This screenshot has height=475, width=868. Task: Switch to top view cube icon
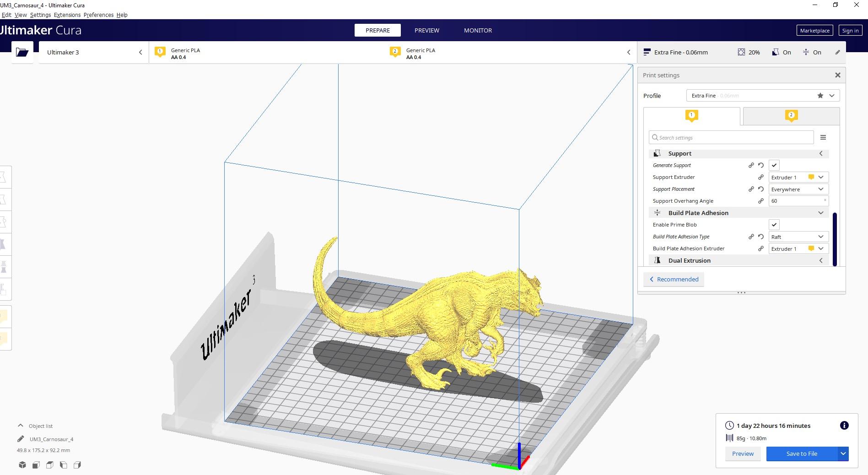[50, 465]
